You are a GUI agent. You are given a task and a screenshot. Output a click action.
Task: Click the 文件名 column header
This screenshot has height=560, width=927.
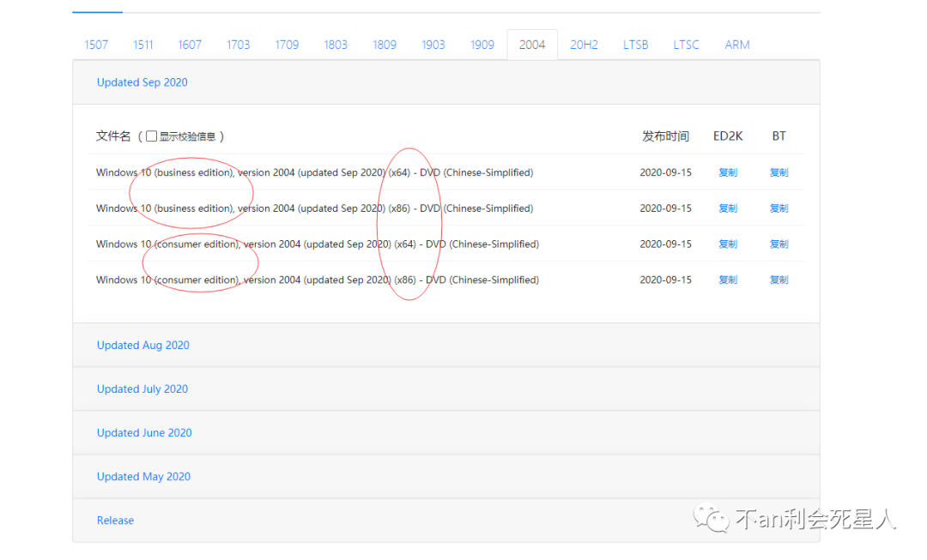tap(113, 136)
